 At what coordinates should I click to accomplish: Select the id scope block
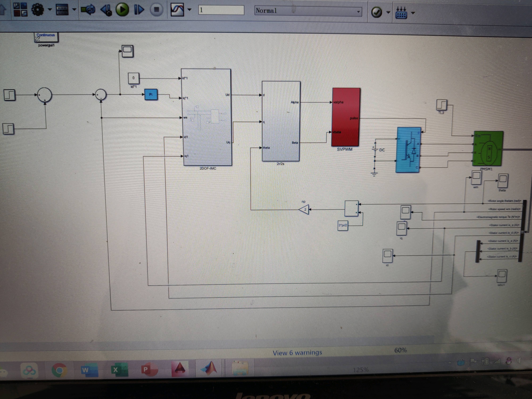(x=387, y=256)
